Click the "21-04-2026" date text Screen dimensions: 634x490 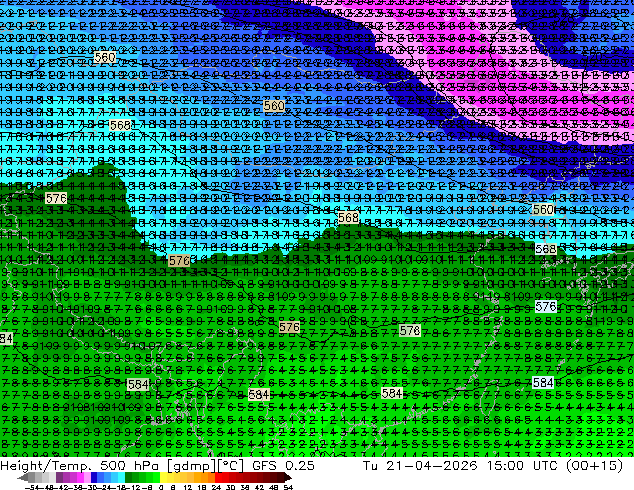click(431, 466)
